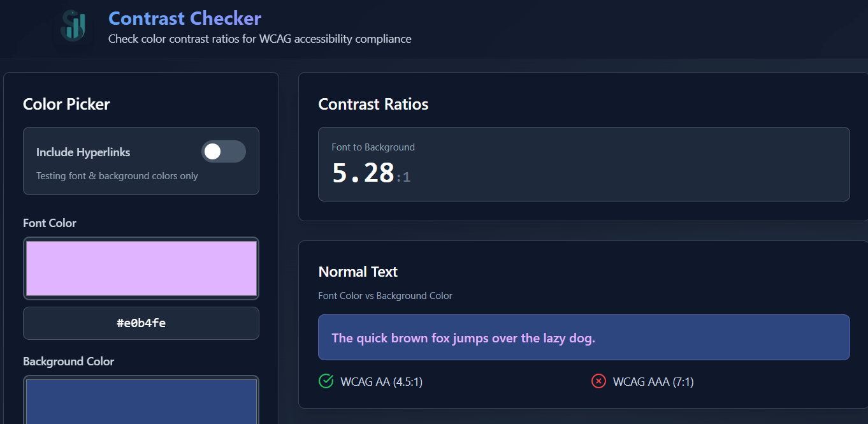Viewport: 868px width, 424px height.
Task: Click the Font Color label
Action: pos(50,223)
